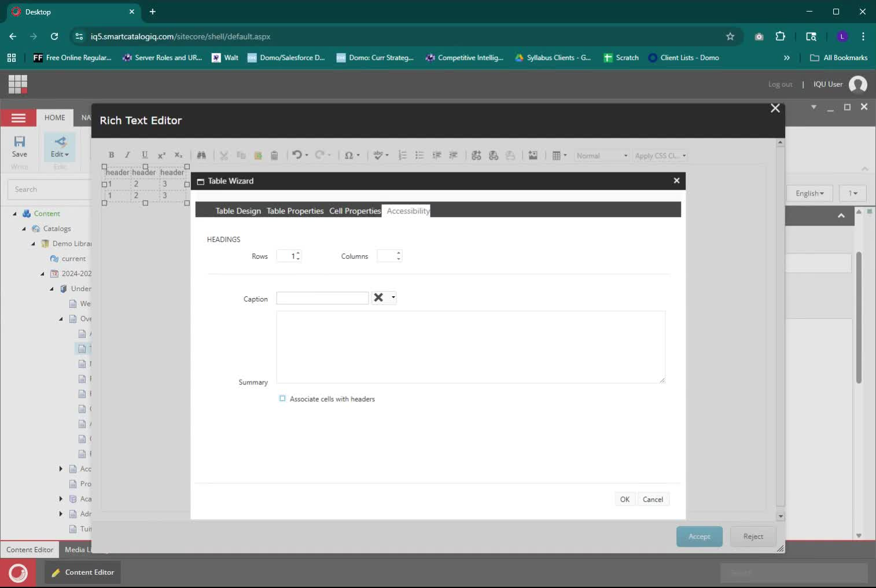Open the version number dropdown
Screen dimensions: 876x588
click(x=853, y=193)
